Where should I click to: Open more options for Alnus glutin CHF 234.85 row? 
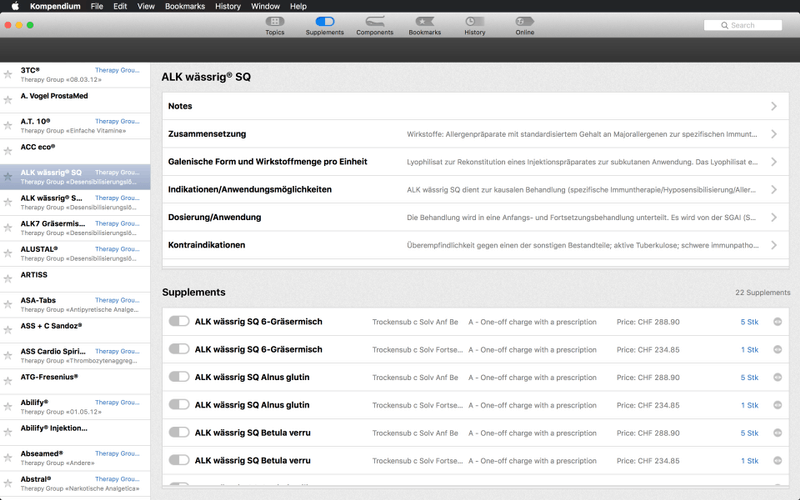pyautogui.click(x=778, y=405)
